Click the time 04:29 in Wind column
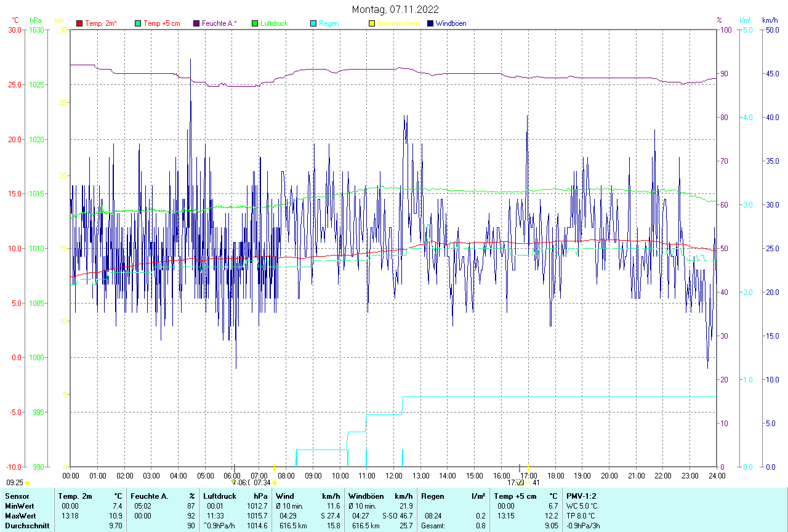This screenshot has height=532, width=788. click(289, 515)
